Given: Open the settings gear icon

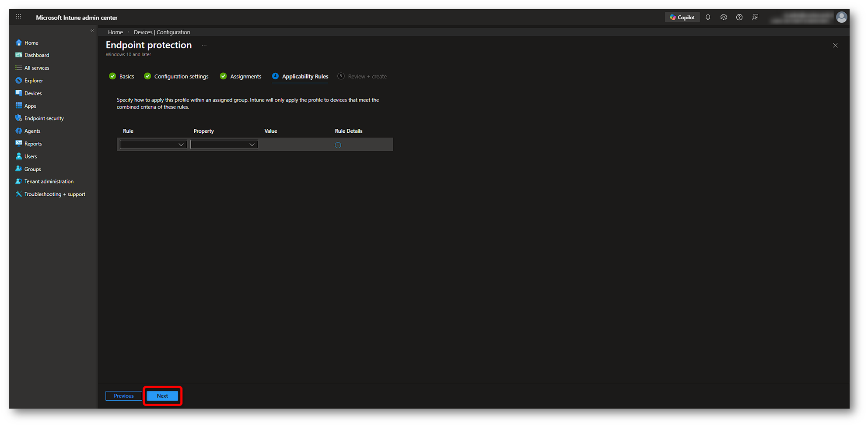Looking at the screenshot, I should [x=724, y=18].
